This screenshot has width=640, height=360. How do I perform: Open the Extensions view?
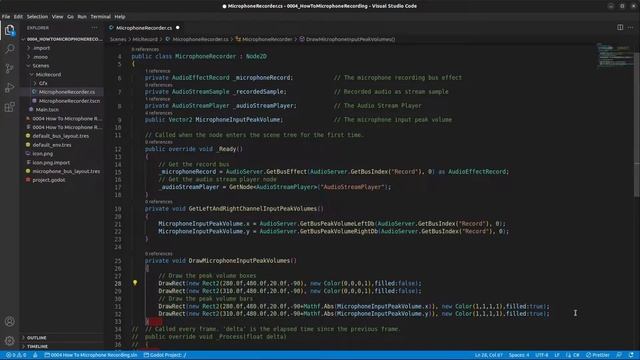click(x=9, y=107)
